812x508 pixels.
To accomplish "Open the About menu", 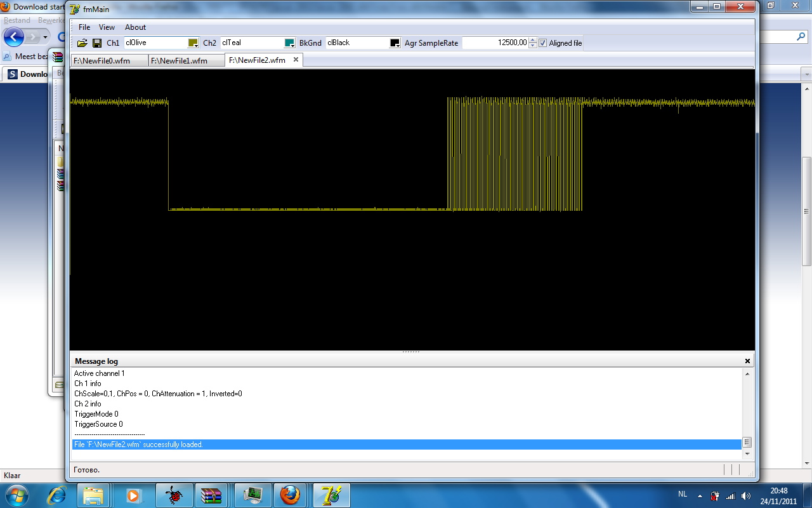I will coord(135,27).
